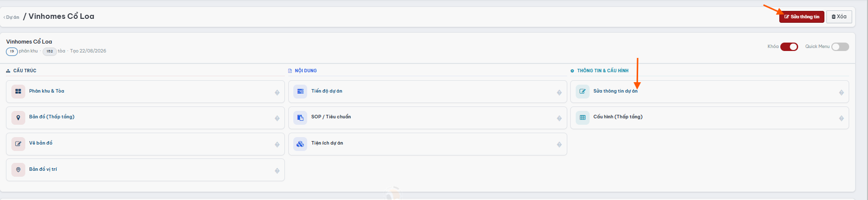Open the Bản đồ (Thấp tầng) card

click(x=145, y=118)
